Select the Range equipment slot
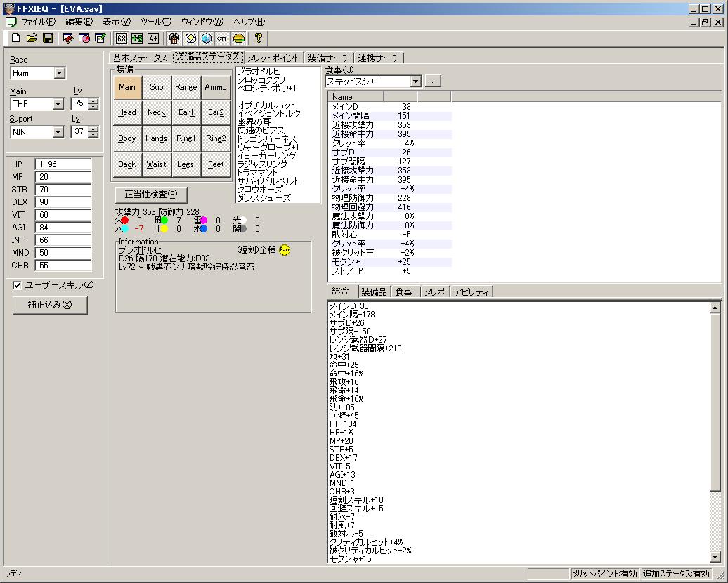 click(x=186, y=87)
